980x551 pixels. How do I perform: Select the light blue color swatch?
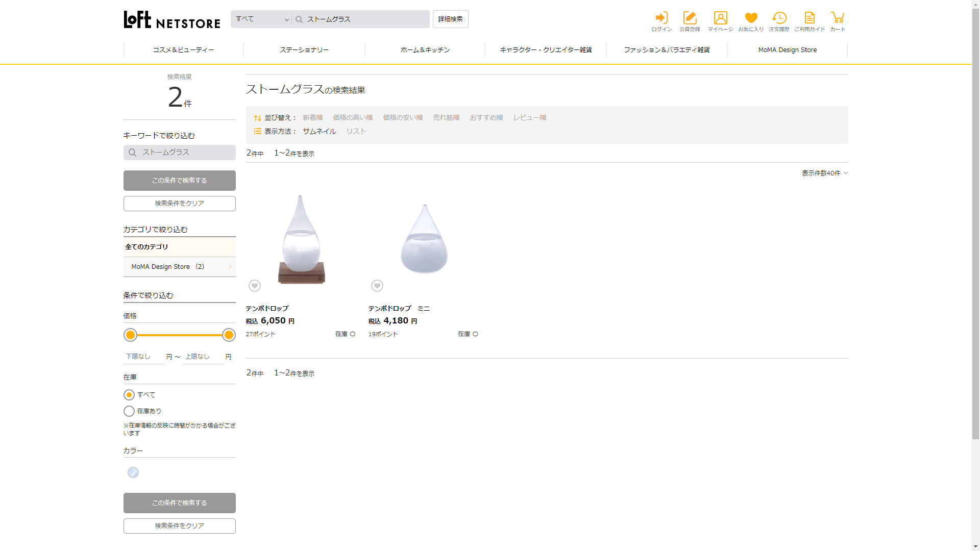point(133,472)
